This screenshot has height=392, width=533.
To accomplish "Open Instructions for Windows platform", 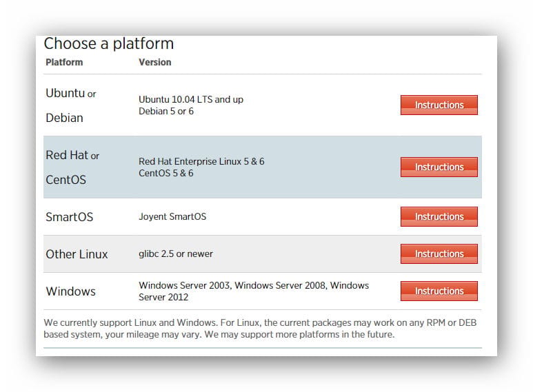I will tap(439, 291).
